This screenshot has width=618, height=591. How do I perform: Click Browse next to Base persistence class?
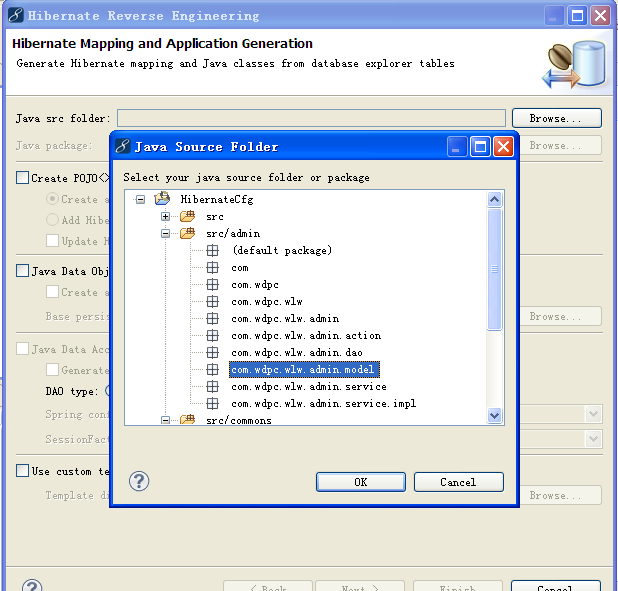[x=560, y=316]
